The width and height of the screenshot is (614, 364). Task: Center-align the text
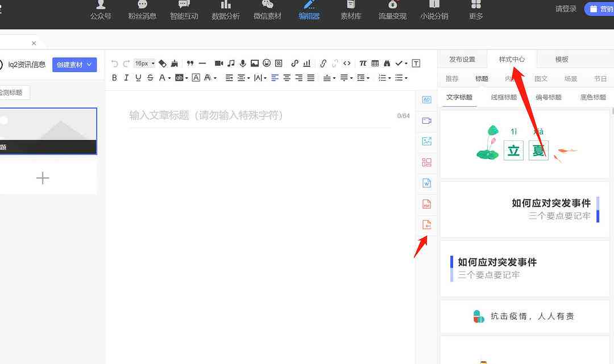point(287,78)
